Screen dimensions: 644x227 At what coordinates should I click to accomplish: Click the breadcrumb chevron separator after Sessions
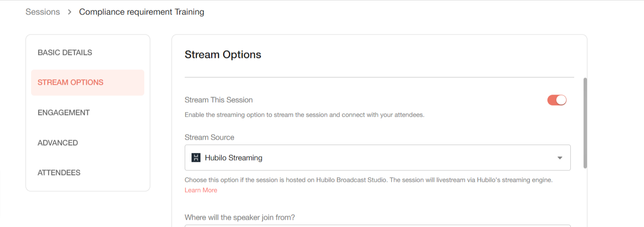(70, 12)
